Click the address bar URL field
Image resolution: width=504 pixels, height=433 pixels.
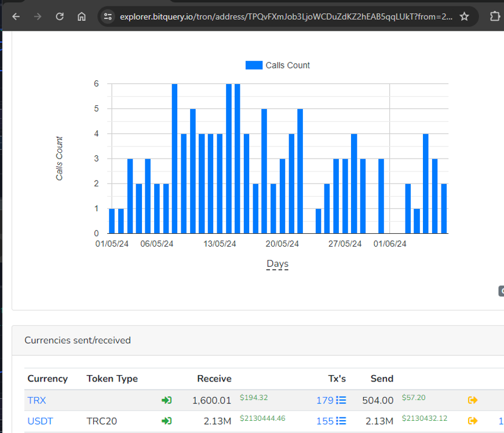[x=286, y=17]
